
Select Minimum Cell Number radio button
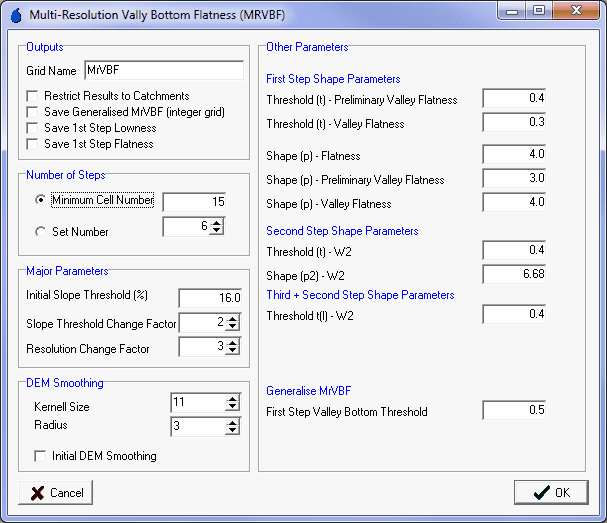40,200
